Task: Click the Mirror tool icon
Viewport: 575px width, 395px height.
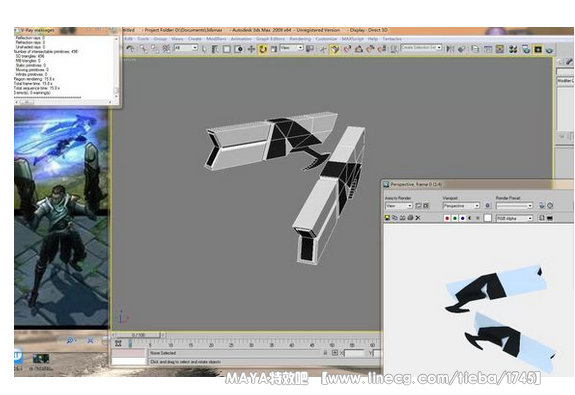Action: click(x=450, y=49)
